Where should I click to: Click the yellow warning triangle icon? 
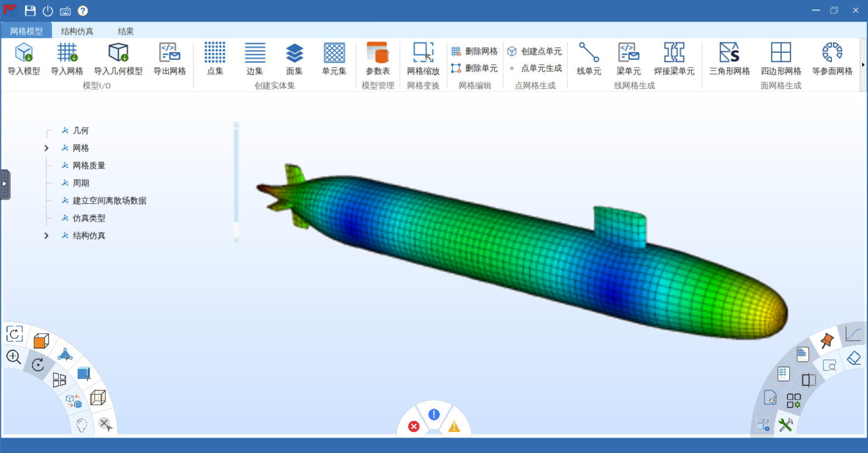[454, 426]
